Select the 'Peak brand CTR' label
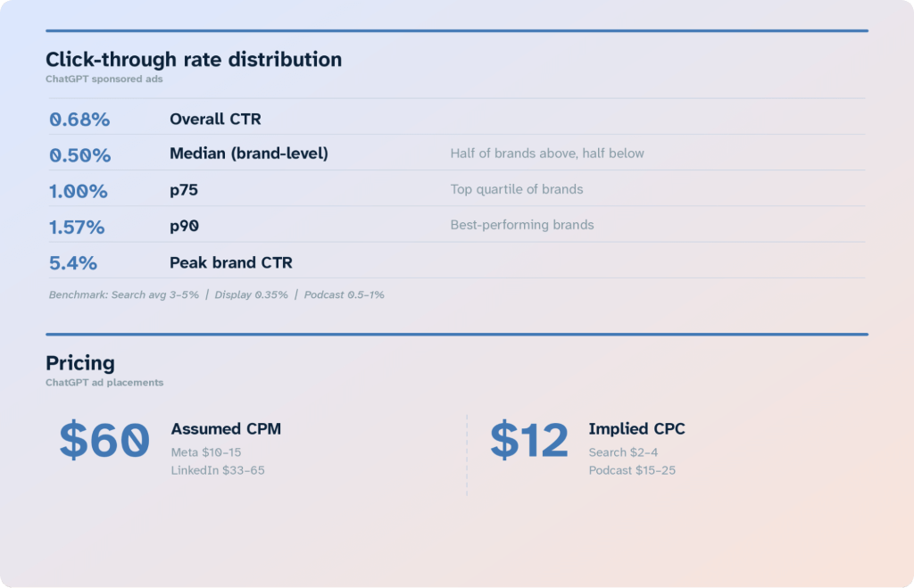Viewport: 914px width, 588px height. [x=231, y=263]
